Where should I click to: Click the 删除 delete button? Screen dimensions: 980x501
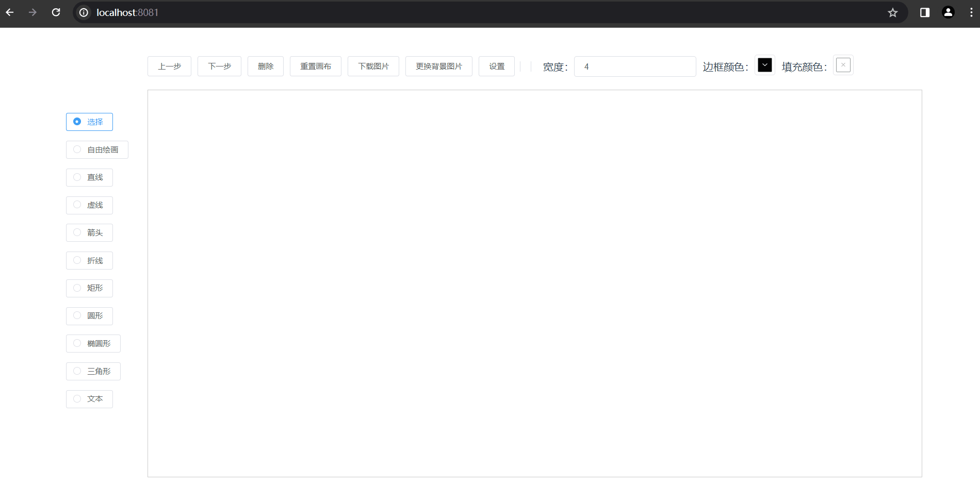point(266,66)
